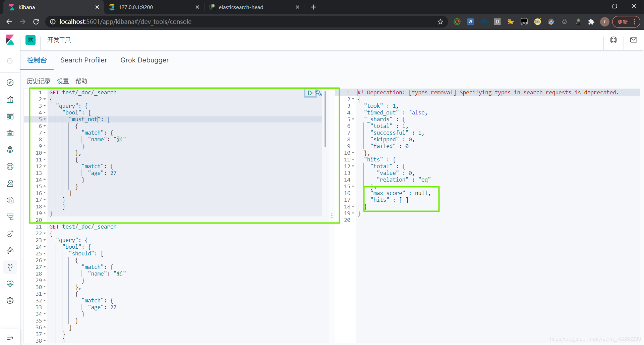Click 开发工具 breadcrumb
This screenshot has height=345, width=644.
click(x=59, y=40)
